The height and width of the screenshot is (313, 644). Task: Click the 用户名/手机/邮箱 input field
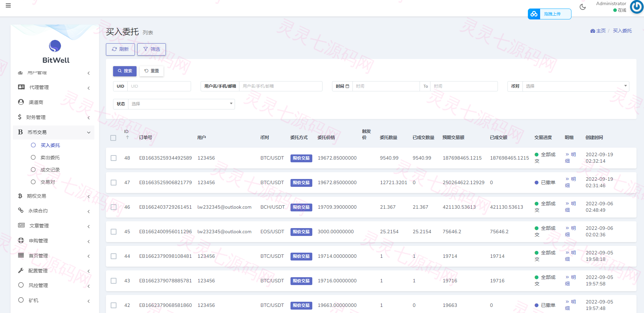click(x=281, y=86)
